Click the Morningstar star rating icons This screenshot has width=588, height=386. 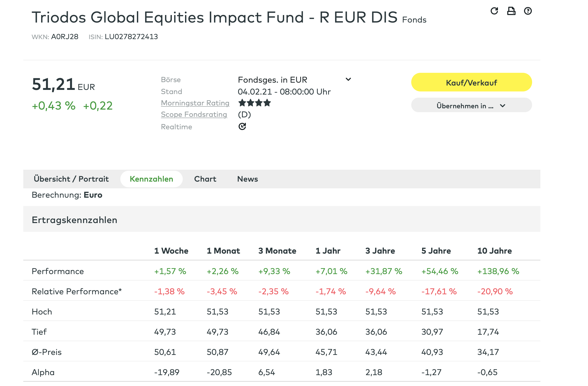tap(254, 103)
